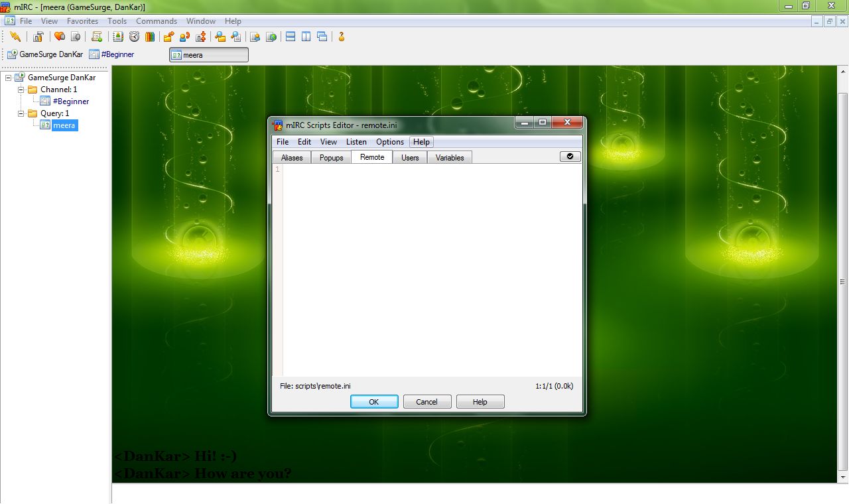Open Favorites via heart toolbar icon
Viewport: 849px width, 504px height.
pyautogui.click(x=60, y=36)
